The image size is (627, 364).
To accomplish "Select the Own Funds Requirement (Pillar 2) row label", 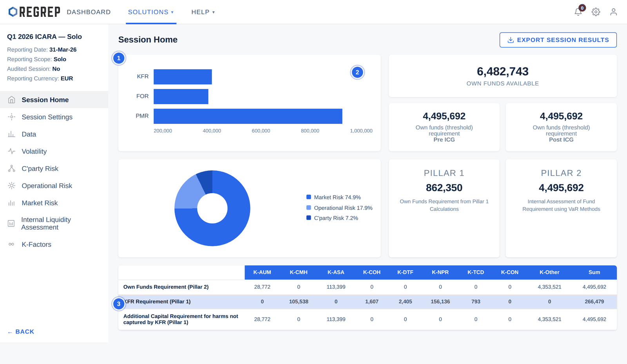I will coord(166,287).
